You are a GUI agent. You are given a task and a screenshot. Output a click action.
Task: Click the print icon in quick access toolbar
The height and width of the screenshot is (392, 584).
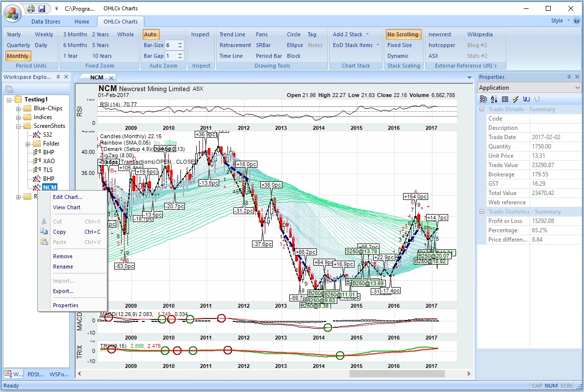point(31,8)
